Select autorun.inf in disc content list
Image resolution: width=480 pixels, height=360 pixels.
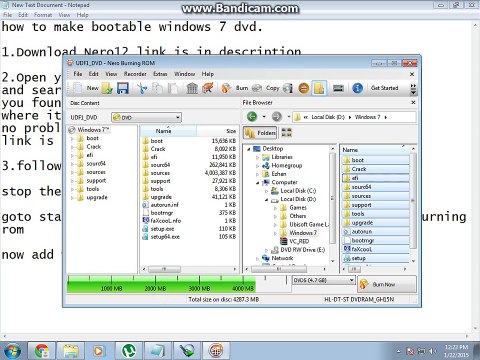[164, 205]
